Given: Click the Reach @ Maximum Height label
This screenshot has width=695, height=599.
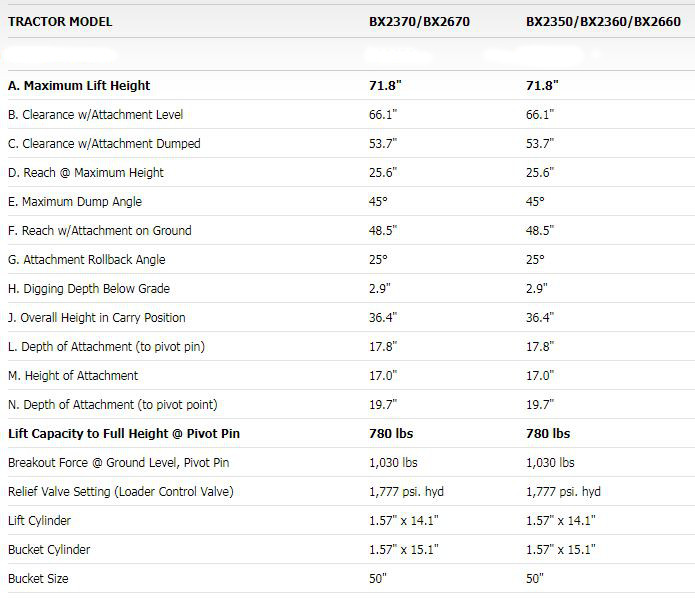Looking at the screenshot, I should (x=86, y=173).
